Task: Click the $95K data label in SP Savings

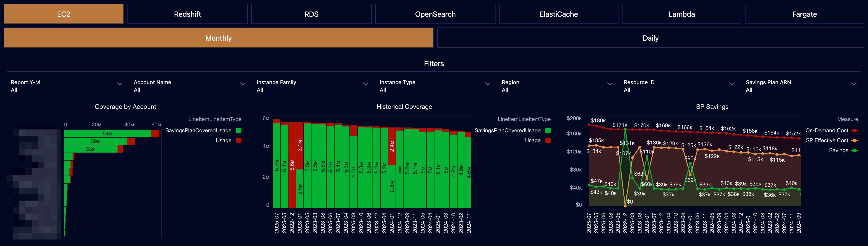Action: (690, 158)
